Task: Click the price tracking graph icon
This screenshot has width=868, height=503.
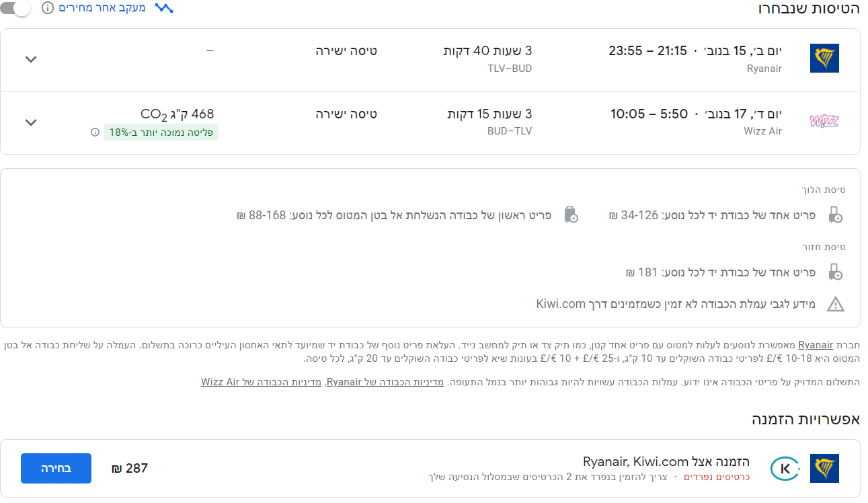Action: point(164,9)
